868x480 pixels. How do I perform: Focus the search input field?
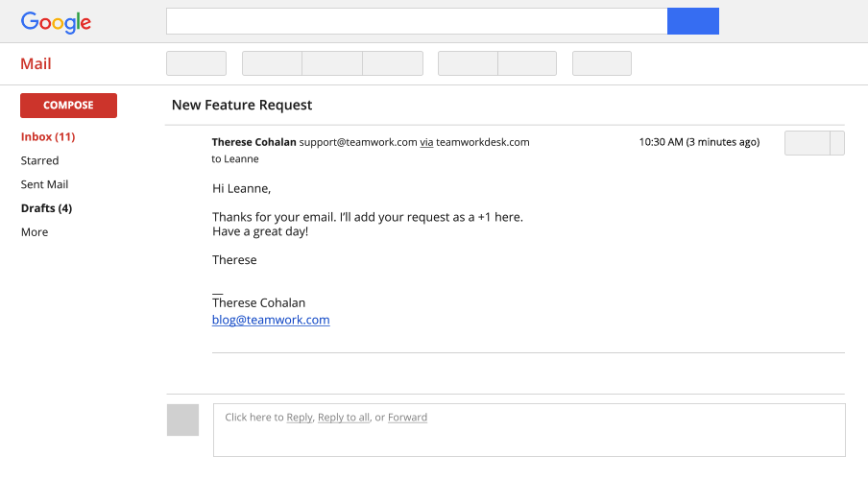416,21
